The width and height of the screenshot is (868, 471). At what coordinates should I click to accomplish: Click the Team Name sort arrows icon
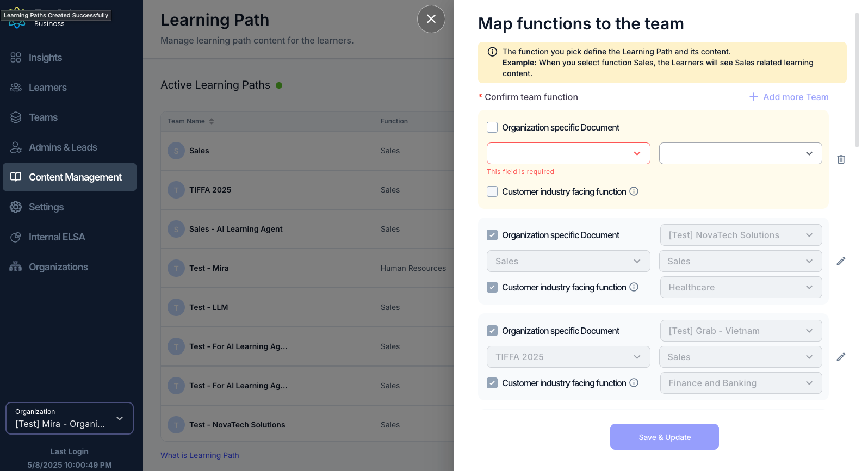coord(212,121)
